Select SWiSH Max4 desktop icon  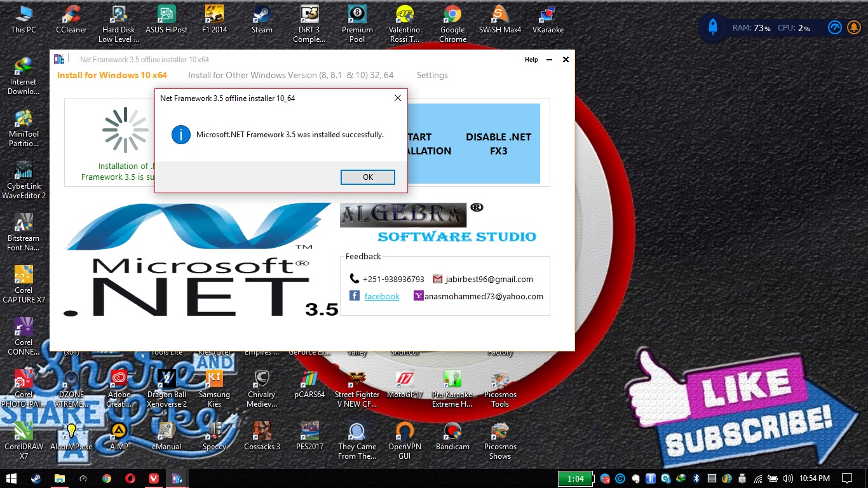click(500, 20)
